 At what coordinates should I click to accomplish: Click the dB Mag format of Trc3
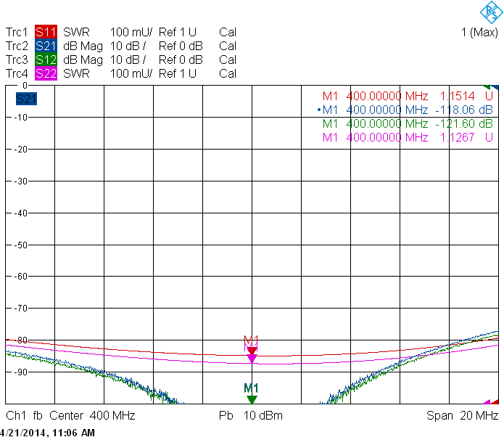[x=83, y=60]
